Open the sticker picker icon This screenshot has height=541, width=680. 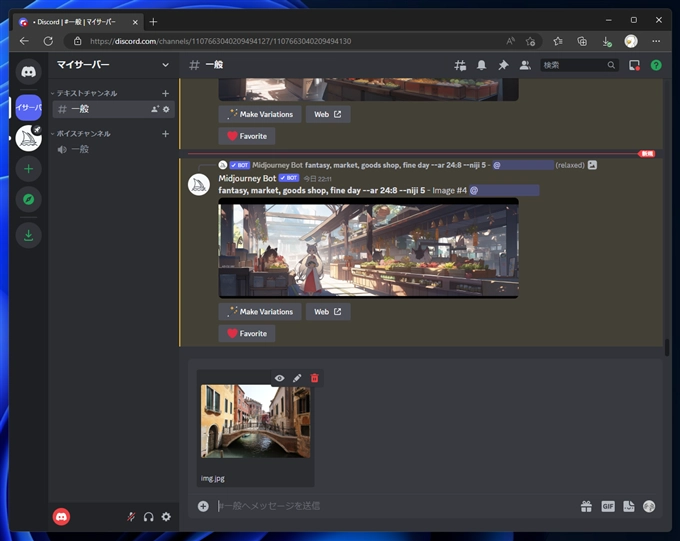point(629,506)
